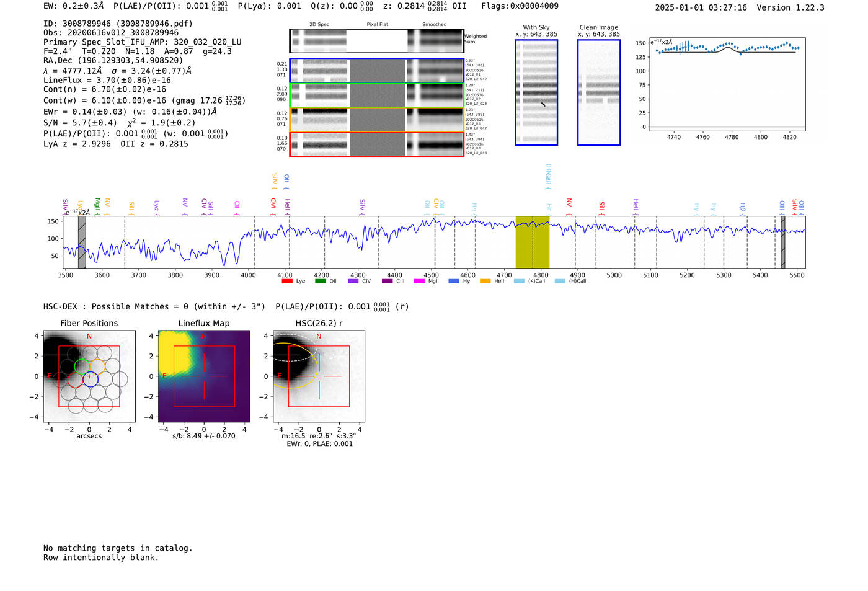Click the Flags:0x00004009 text

point(520,6)
